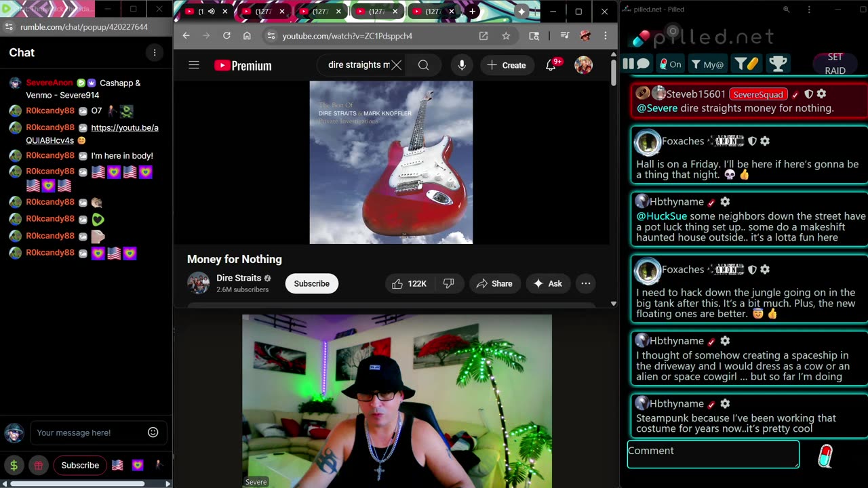Send comment with pill button

[x=825, y=456]
